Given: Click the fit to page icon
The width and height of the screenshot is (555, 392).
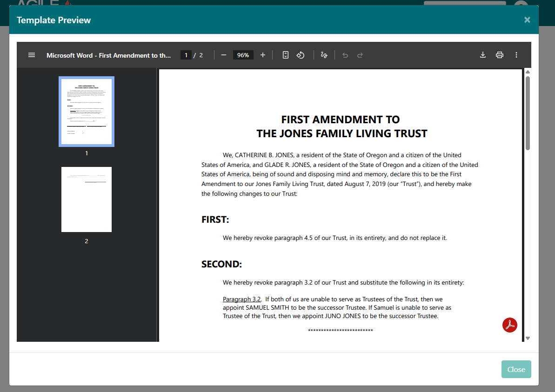Looking at the screenshot, I should pos(286,55).
